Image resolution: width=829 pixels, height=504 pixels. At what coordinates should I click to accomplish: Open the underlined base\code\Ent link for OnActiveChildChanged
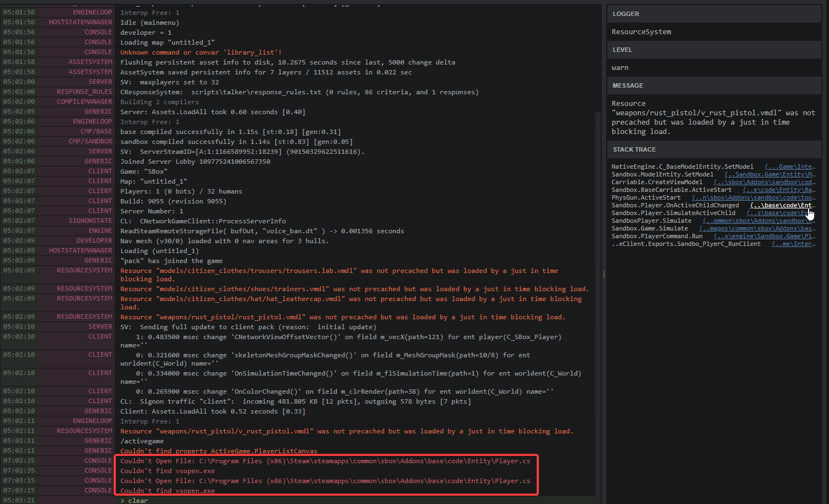781,205
